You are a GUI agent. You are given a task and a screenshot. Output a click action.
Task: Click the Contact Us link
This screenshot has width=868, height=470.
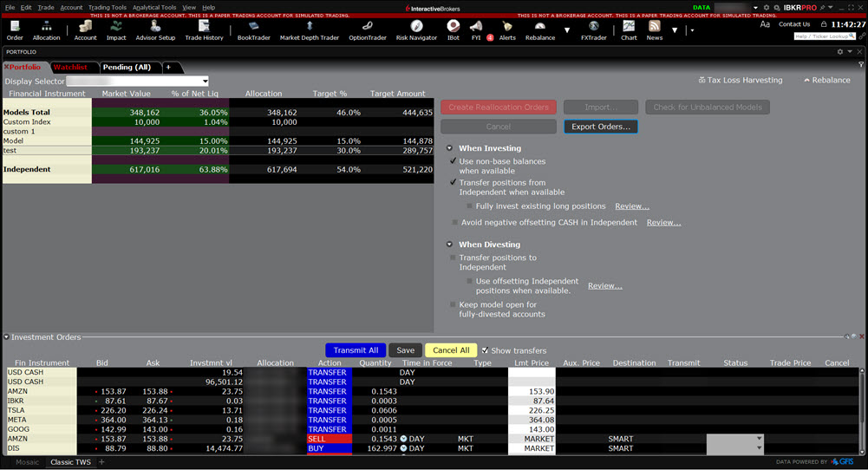[793, 24]
